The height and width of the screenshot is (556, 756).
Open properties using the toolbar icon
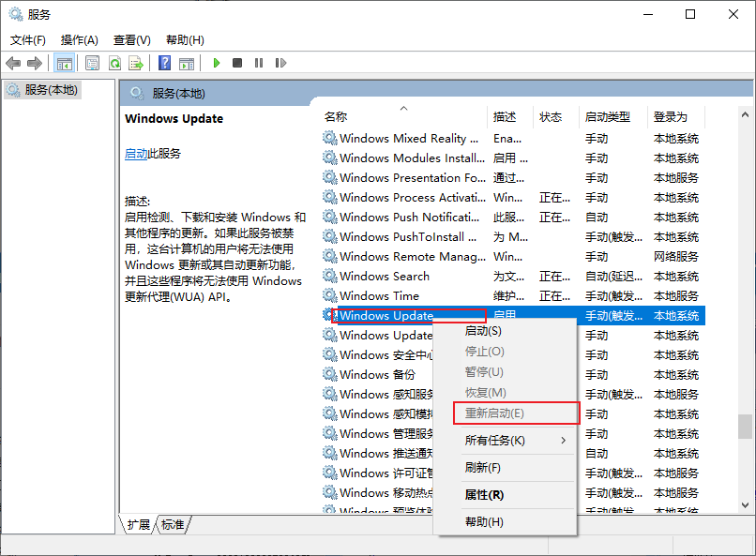(x=91, y=63)
